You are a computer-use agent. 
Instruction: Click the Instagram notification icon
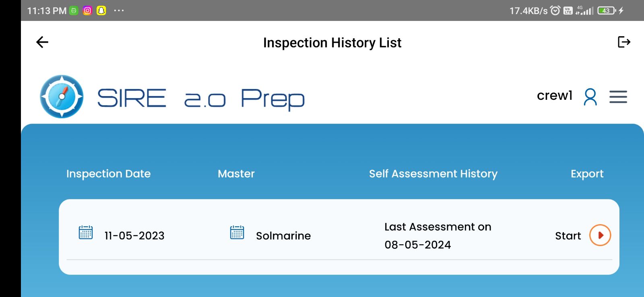(87, 11)
